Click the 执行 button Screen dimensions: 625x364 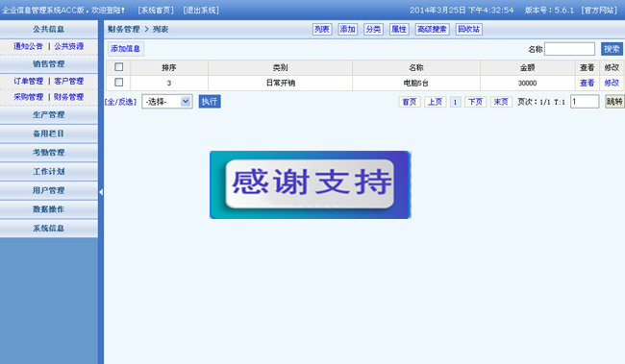(x=210, y=102)
